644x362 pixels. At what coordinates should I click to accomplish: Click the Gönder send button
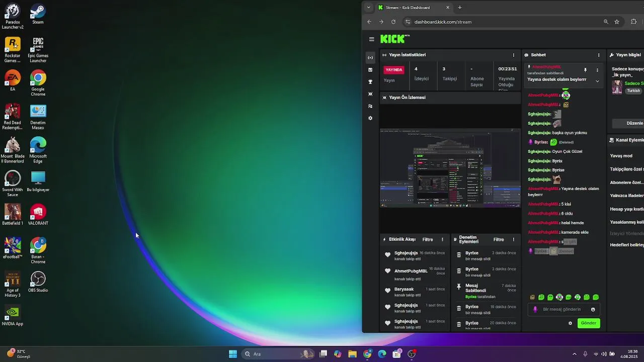pos(589,323)
